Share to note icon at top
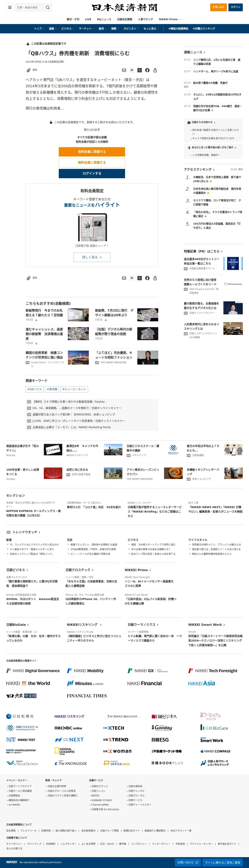Screen dimensions: 249x868 (132, 70)
